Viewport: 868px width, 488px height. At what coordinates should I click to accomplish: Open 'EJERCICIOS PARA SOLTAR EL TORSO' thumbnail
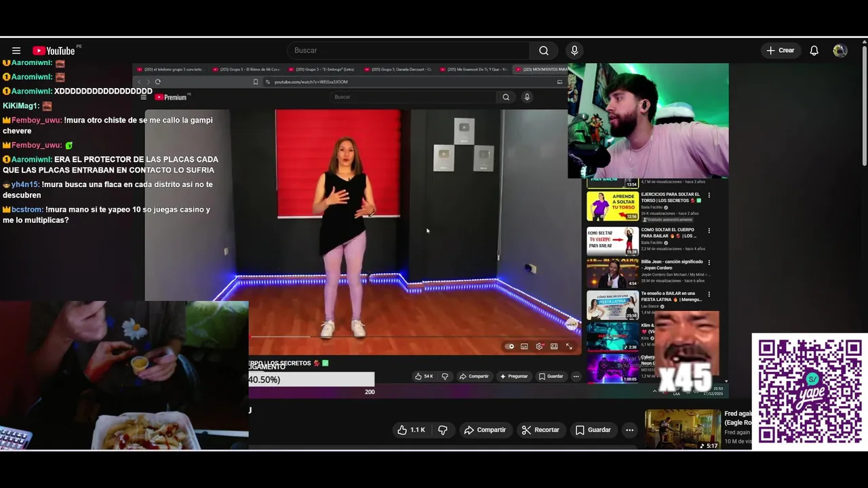click(612, 206)
